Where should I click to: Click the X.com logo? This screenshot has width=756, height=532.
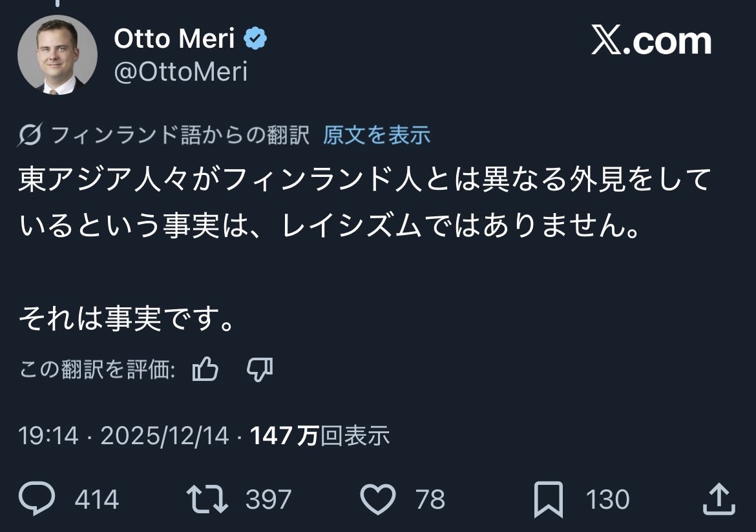(651, 41)
